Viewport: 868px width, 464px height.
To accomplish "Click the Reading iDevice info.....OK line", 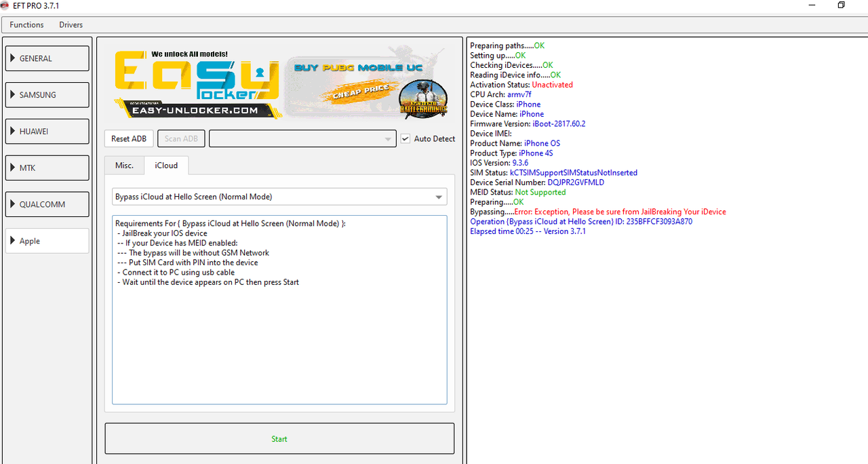I will coord(515,75).
